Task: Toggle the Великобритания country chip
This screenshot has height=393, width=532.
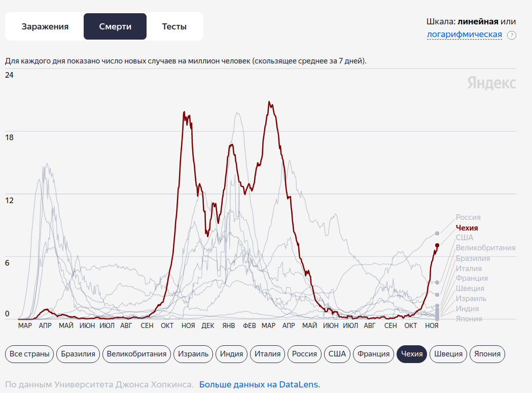Action: click(x=136, y=354)
